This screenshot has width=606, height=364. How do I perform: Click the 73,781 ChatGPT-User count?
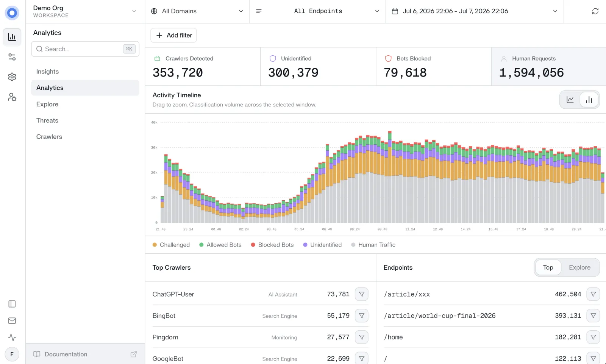pos(338,294)
